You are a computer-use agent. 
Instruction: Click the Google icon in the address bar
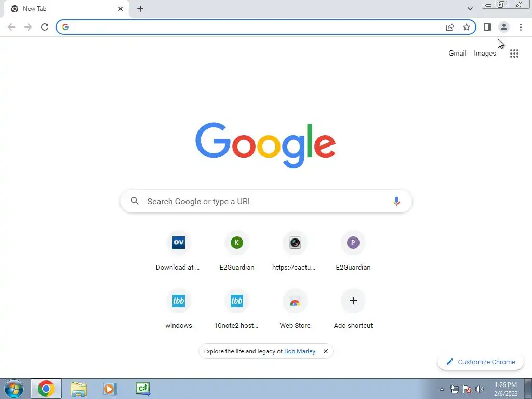65,27
